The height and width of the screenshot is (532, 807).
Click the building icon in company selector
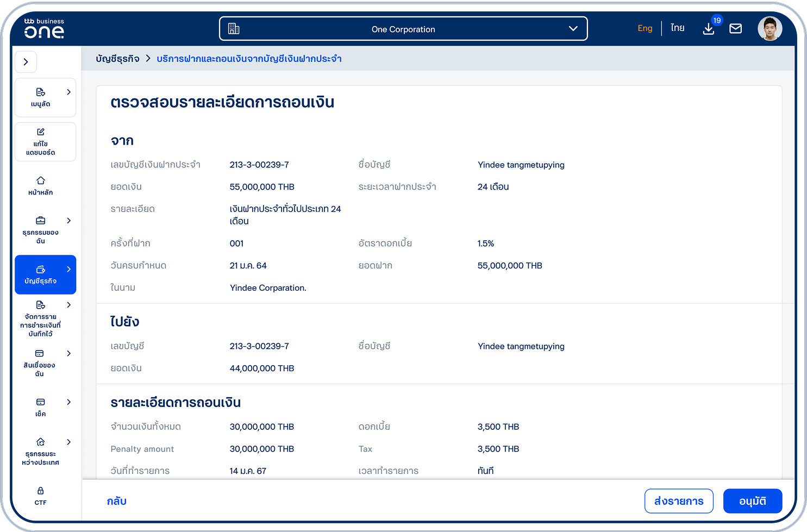[x=234, y=29]
